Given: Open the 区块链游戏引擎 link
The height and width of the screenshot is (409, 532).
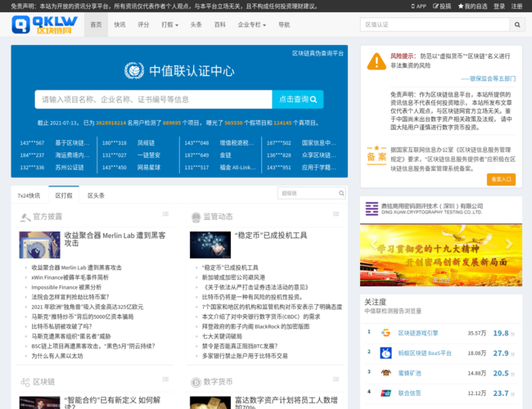Looking at the screenshot, I should point(418,333).
